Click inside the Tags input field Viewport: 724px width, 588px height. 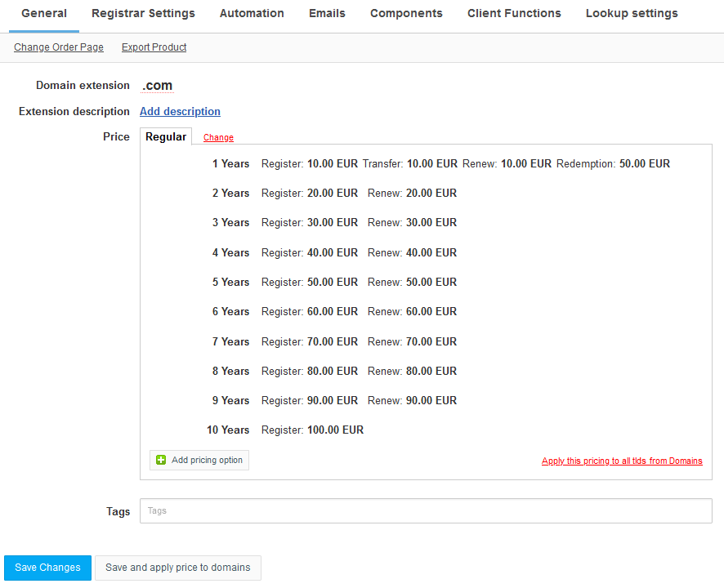pyautogui.click(x=425, y=510)
